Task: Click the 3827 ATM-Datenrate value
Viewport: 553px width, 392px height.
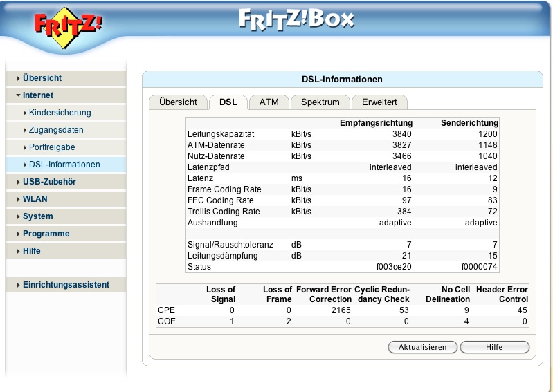Action: (402, 144)
